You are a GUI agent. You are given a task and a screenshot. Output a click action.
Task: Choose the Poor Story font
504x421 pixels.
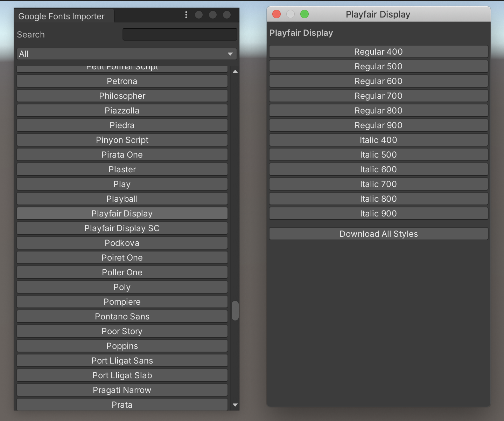(122, 331)
